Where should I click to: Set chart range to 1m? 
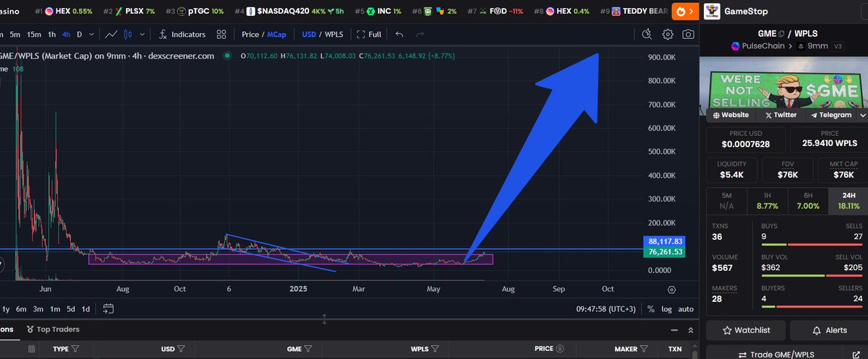54,309
